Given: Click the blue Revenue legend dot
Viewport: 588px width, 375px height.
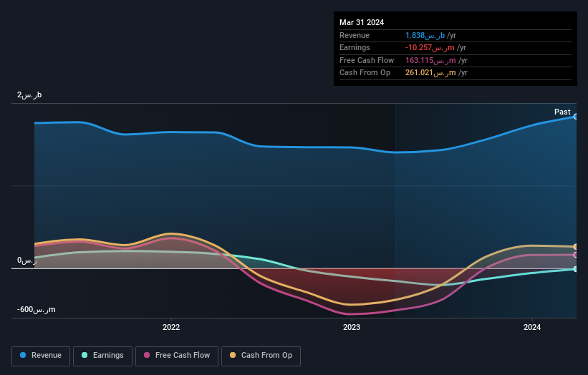Looking at the screenshot, I should pyautogui.click(x=23, y=355).
